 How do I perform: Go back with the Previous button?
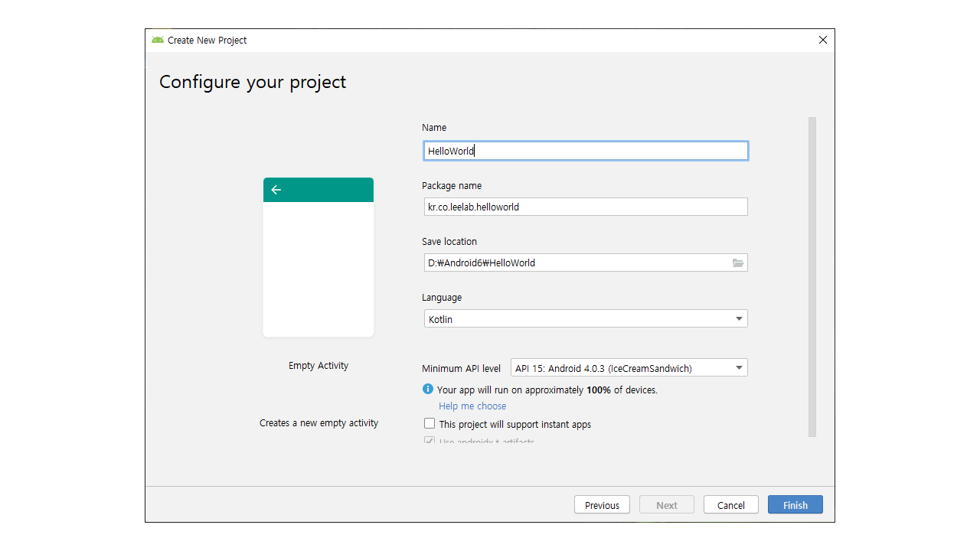(602, 505)
